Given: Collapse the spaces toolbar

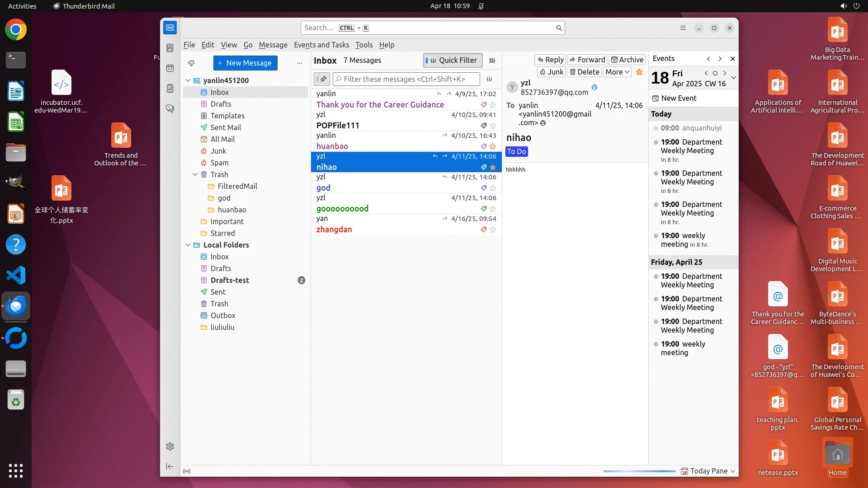Looking at the screenshot, I should point(170,466).
